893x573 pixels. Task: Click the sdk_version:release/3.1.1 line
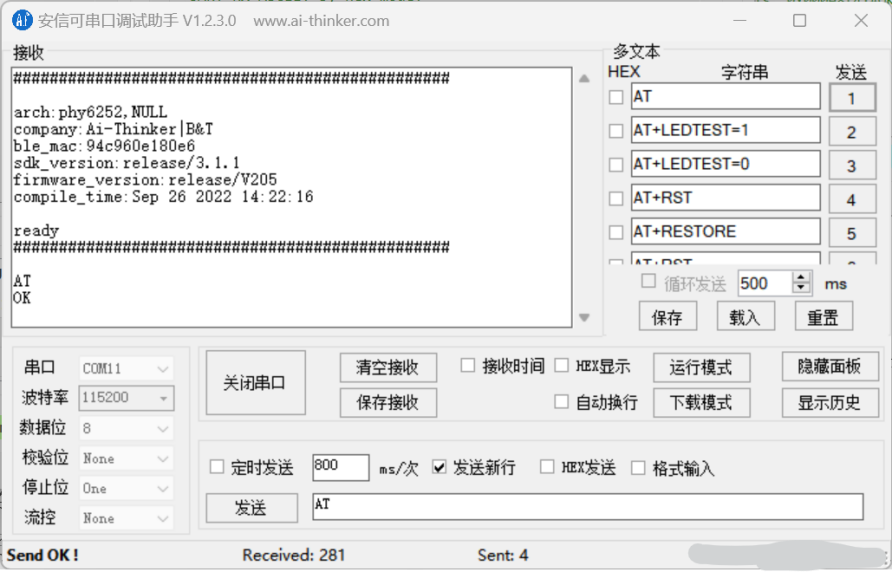pyautogui.click(x=126, y=163)
